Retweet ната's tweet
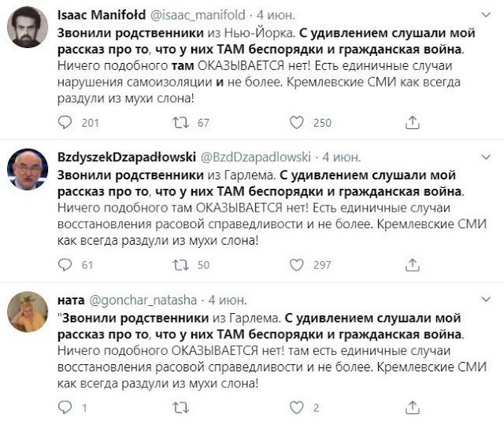This screenshot has height=428, width=504. click(x=181, y=408)
